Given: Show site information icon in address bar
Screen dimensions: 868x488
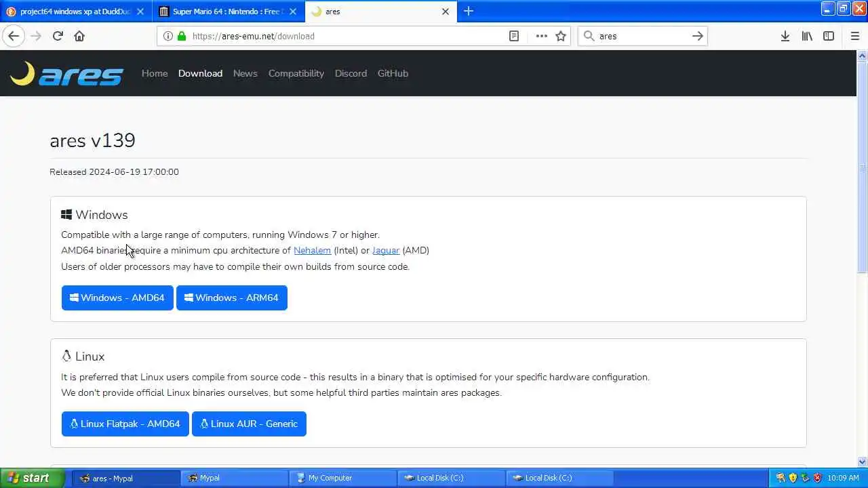Looking at the screenshot, I should click(167, 36).
